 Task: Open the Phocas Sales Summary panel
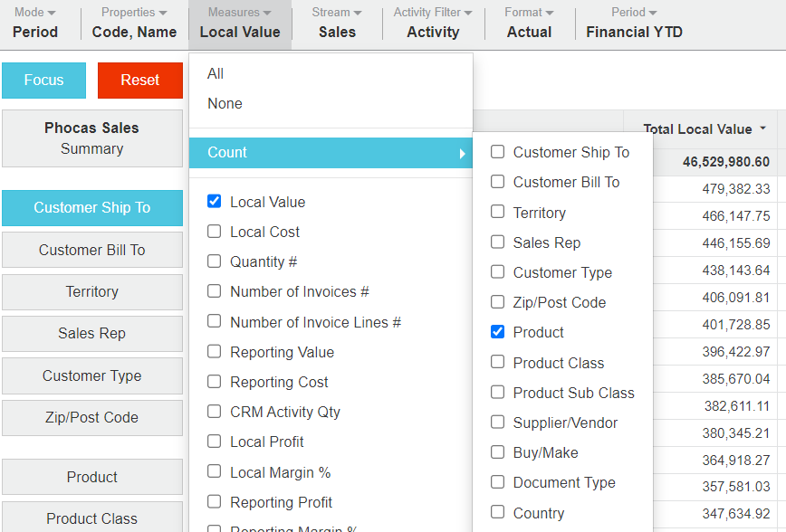[x=92, y=138]
